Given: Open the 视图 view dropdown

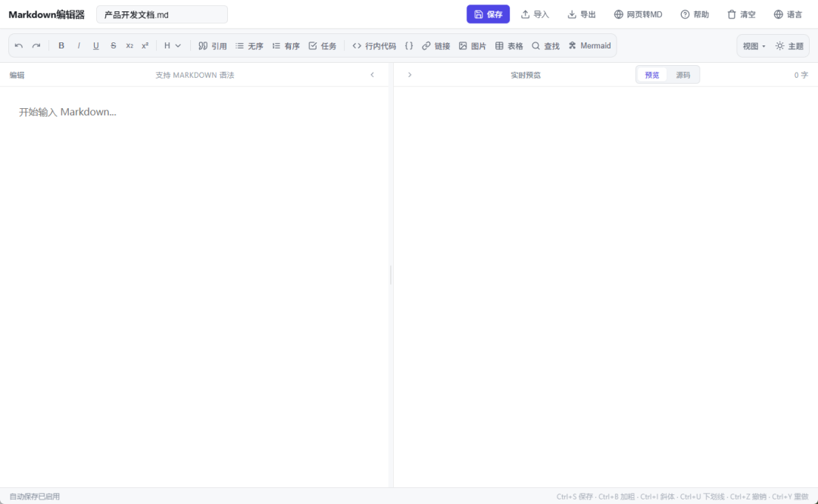Looking at the screenshot, I should (x=754, y=46).
